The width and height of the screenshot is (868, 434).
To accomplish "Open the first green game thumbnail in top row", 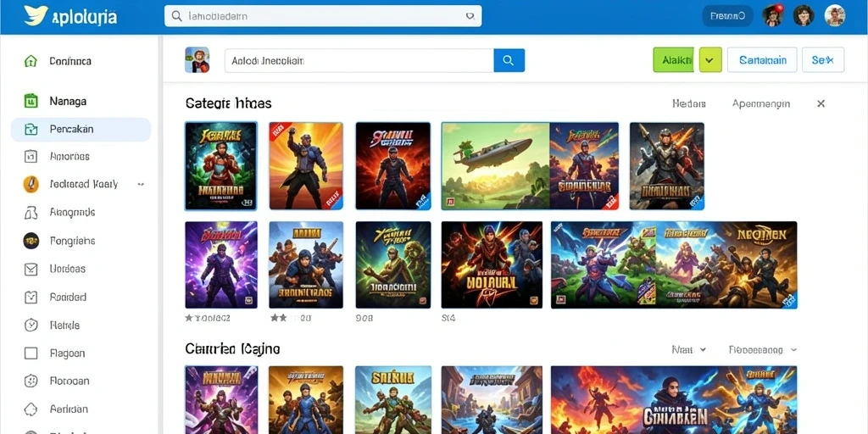I will tap(221, 166).
